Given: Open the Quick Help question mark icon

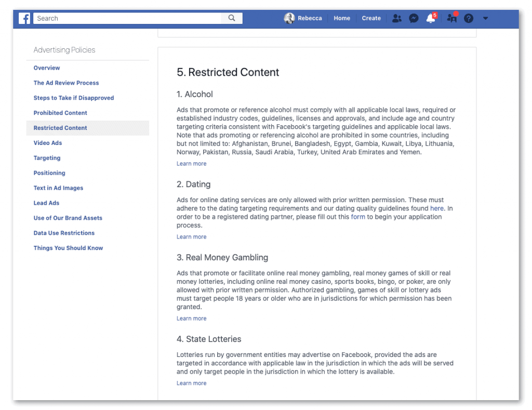Looking at the screenshot, I should [x=469, y=18].
